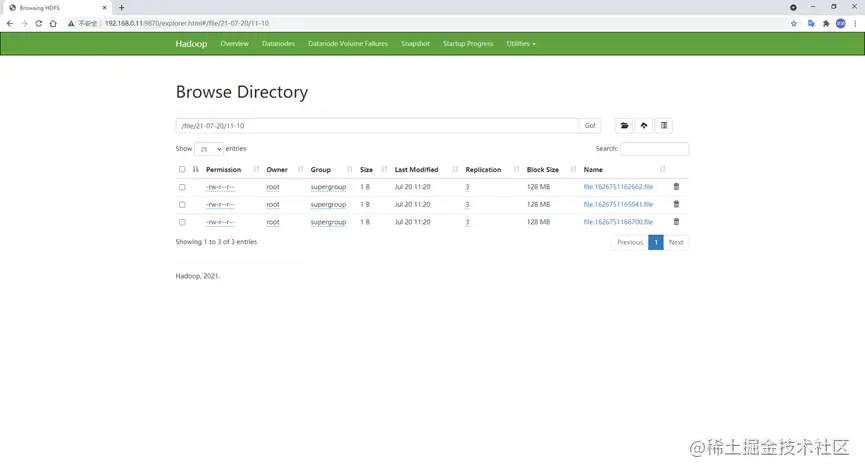The width and height of the screenshot is (865, 473).
Task: Open the Datanodes nav item
Action: (278, 44)
